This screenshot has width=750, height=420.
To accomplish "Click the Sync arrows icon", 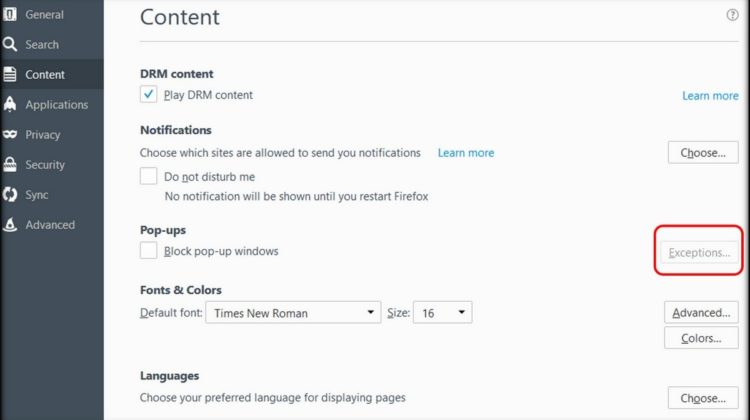I will [10, 195].
